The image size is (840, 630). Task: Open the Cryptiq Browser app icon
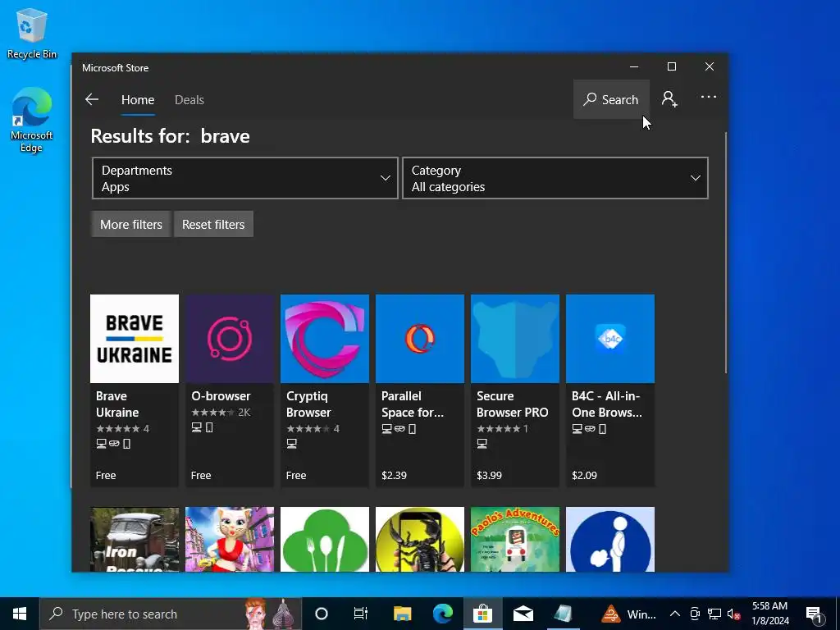pos(325,339)
